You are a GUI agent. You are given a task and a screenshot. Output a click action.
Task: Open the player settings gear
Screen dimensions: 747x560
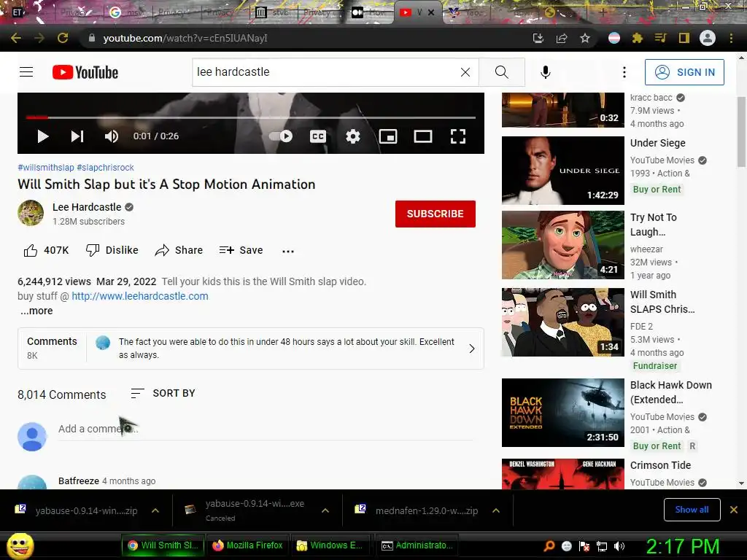[353, 136]
